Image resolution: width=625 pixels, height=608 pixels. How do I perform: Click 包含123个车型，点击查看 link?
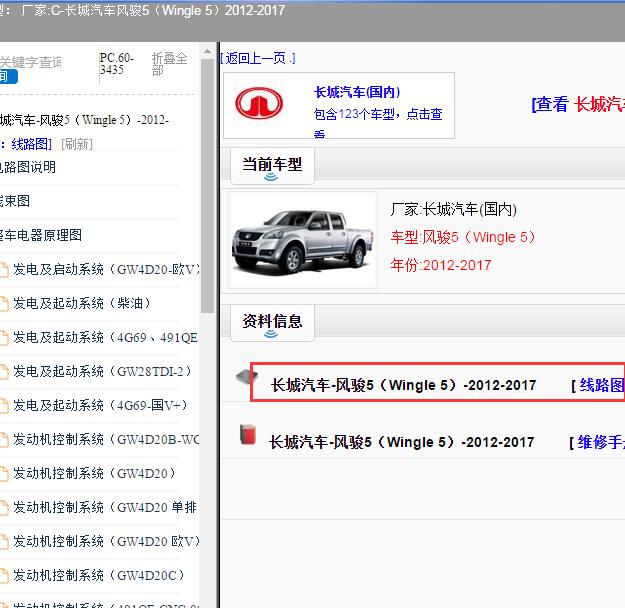378,122
